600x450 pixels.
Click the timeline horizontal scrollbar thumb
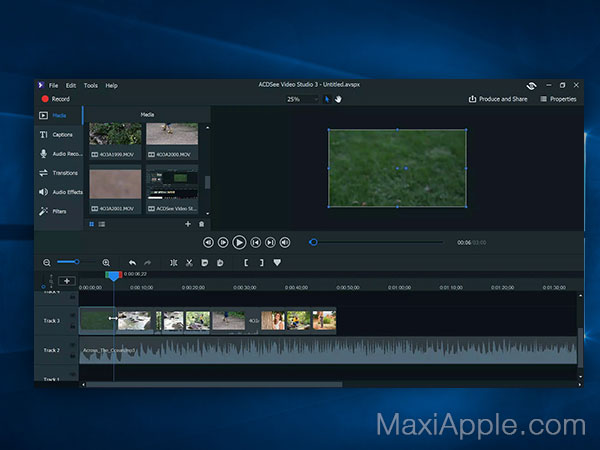click(x=214, y=385)
